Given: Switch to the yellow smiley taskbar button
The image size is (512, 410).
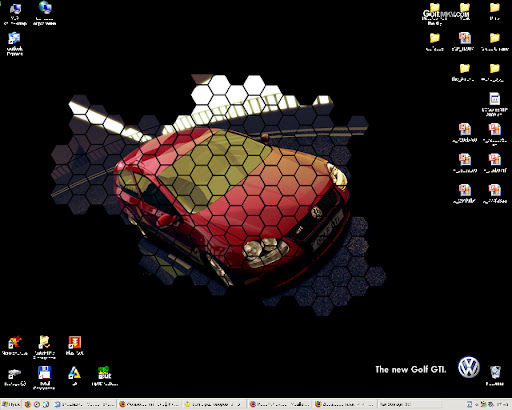Looking at the screenshot, I should 214,404.
